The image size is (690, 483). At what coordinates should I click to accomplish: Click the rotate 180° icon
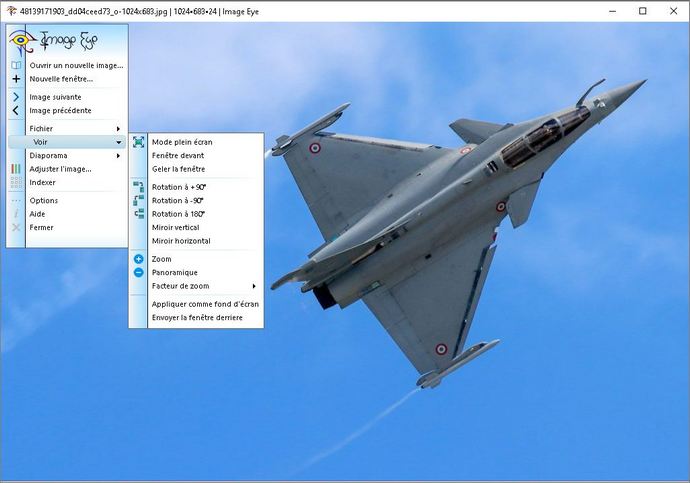point(139,214)
